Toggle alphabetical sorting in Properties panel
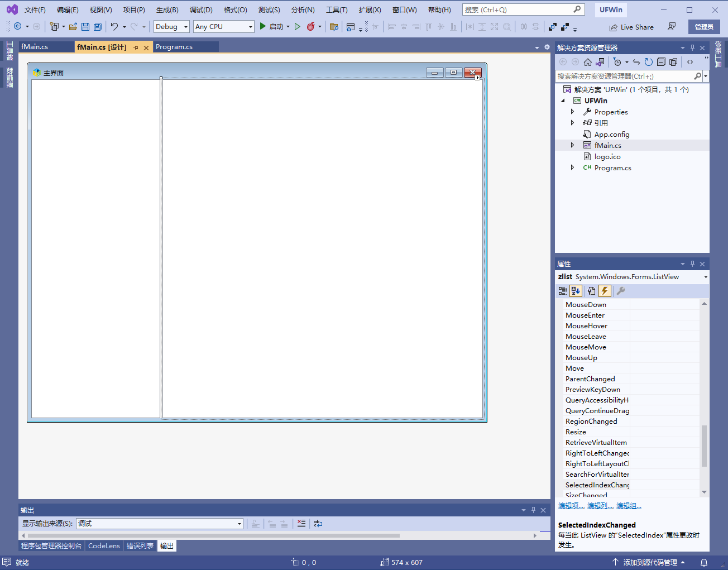This screenshot has height=570, width=728. [576, 291]
